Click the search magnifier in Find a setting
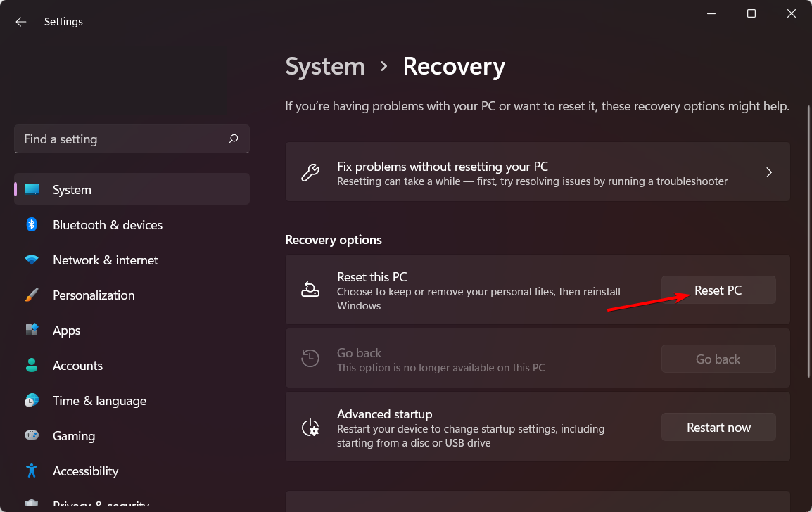 coord(233,139)
